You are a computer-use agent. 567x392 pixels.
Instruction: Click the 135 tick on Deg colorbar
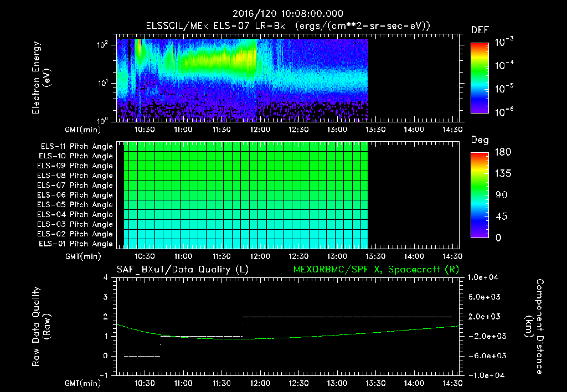click(503, 174)
